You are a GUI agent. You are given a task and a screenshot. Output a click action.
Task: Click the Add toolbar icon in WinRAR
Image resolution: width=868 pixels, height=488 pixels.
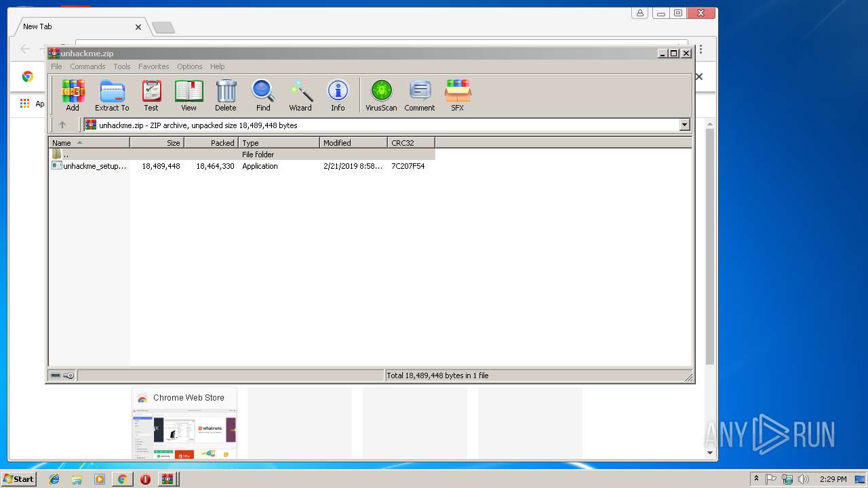click(x=73, y=96)
